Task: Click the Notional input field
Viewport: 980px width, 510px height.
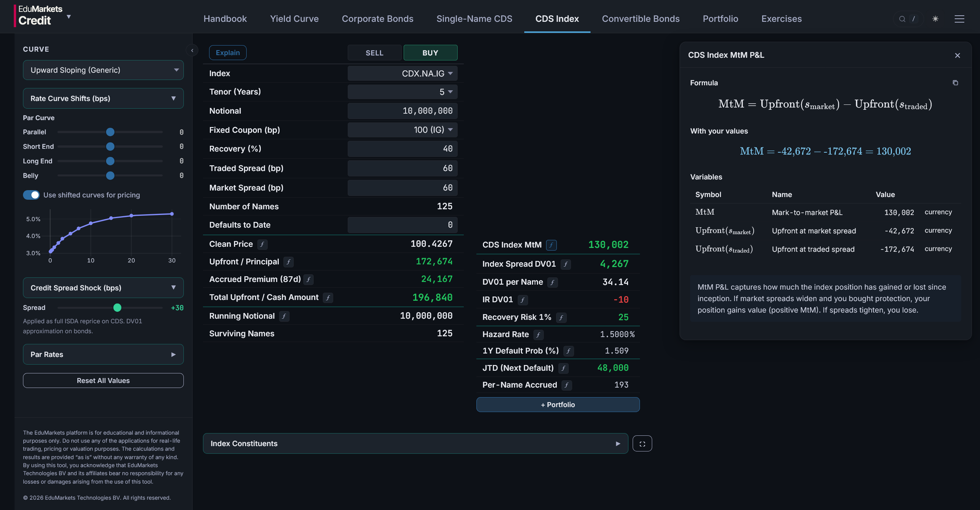Action: click(x=402, y=111)
